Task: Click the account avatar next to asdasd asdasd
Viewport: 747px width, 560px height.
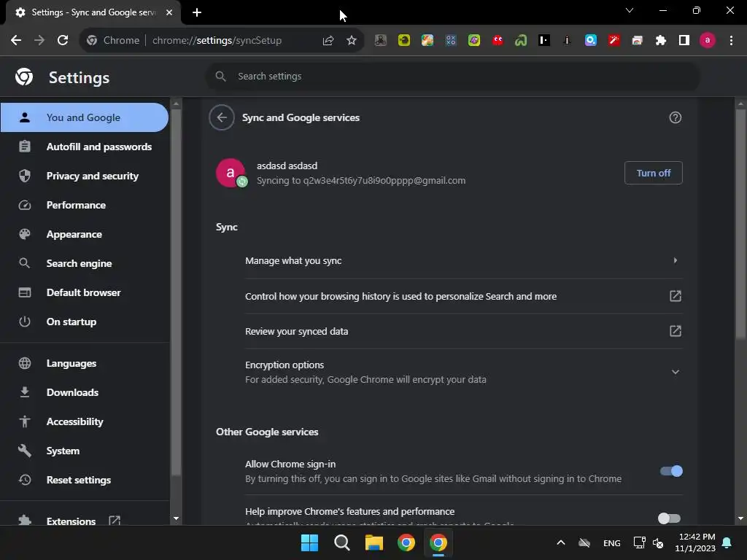Action: [231, 173]
